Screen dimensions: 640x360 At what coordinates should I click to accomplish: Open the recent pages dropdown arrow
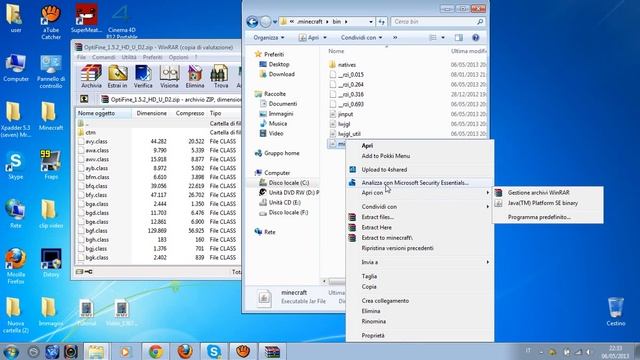(x=275, y=22)
